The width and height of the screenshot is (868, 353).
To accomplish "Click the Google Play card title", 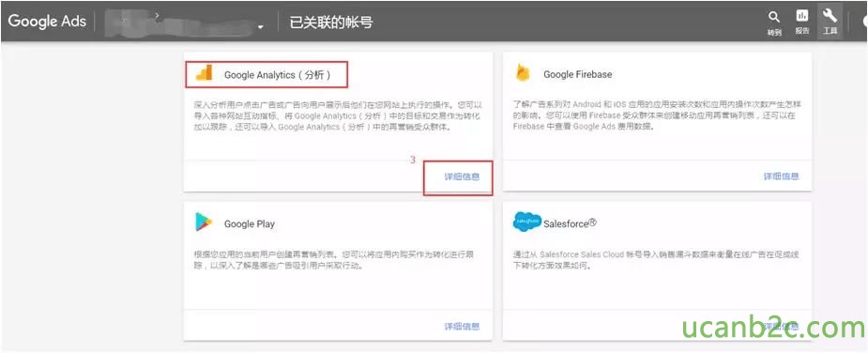I will pyautogui.click(x=249, y=224).
